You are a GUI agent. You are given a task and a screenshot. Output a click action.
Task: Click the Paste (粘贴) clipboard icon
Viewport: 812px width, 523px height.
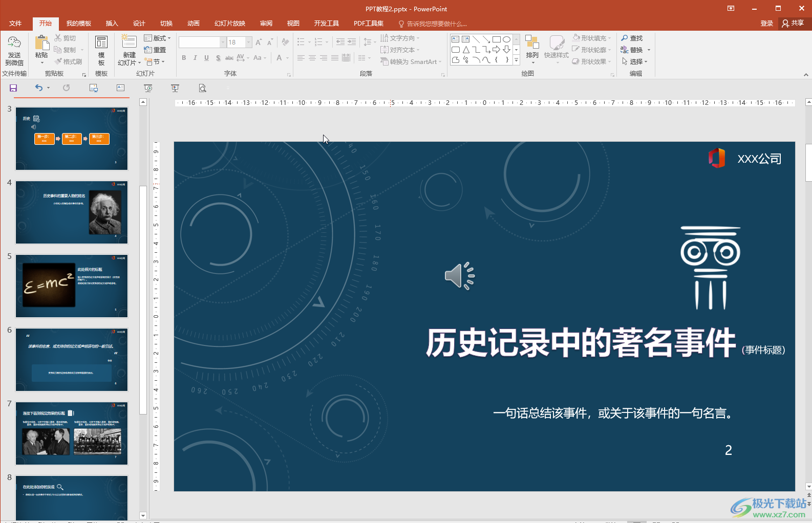(x=41, y=43)
